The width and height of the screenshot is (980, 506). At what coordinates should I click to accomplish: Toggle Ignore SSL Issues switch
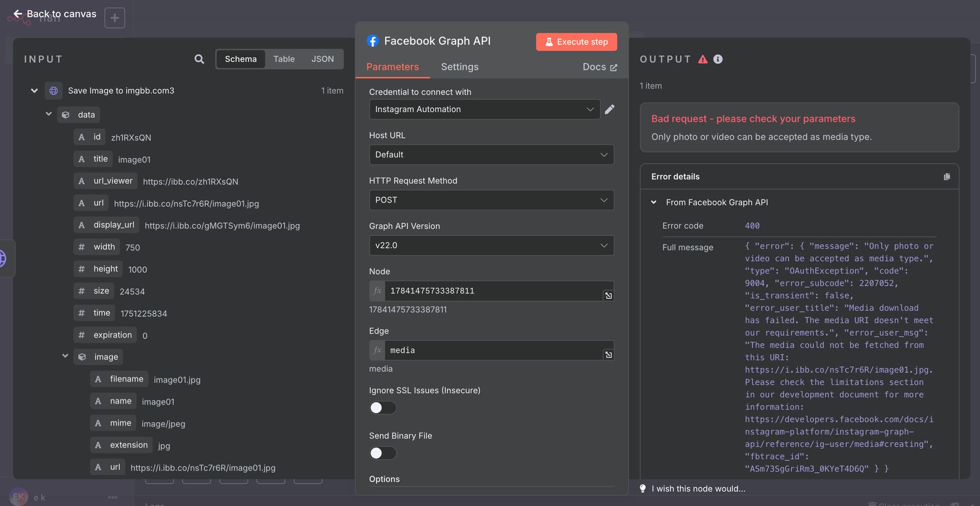(x=383, y=408)
